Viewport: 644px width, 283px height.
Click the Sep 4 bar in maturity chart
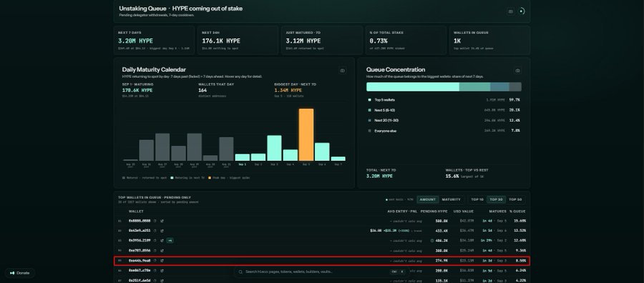coord(291,155)
